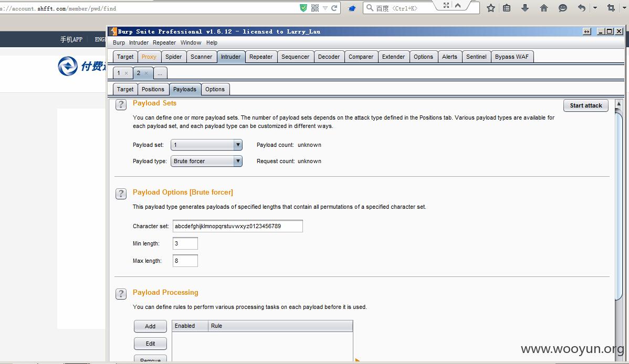Click browser undo back-arrow icon
The width and height of the screenshot is (629, 364).
582,8
